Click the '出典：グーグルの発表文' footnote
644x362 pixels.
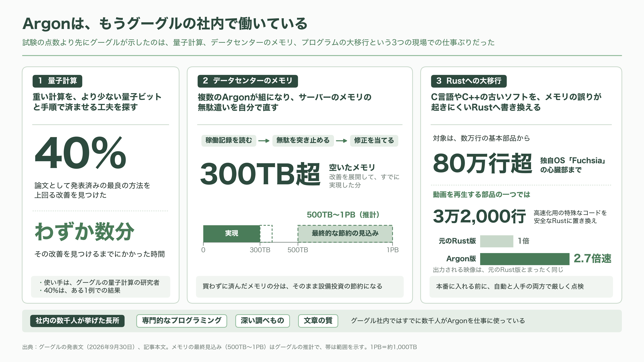(220, 347)
